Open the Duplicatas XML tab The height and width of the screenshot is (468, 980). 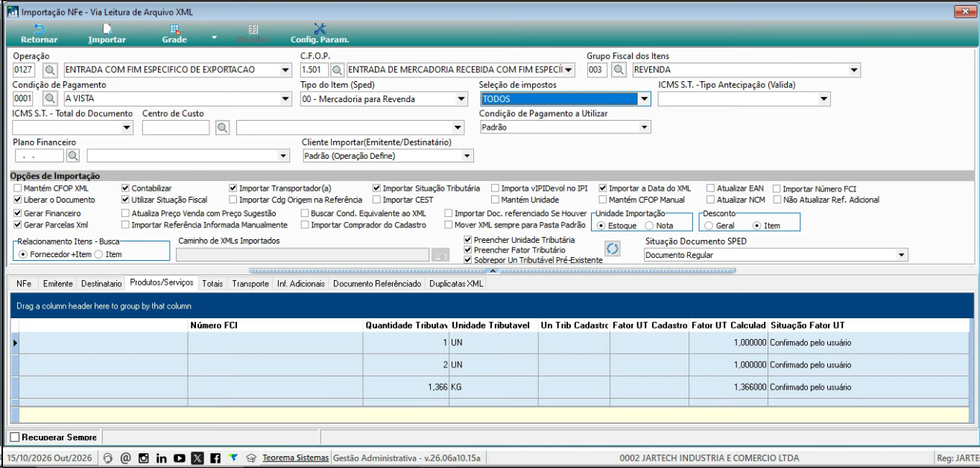[457, 284]
